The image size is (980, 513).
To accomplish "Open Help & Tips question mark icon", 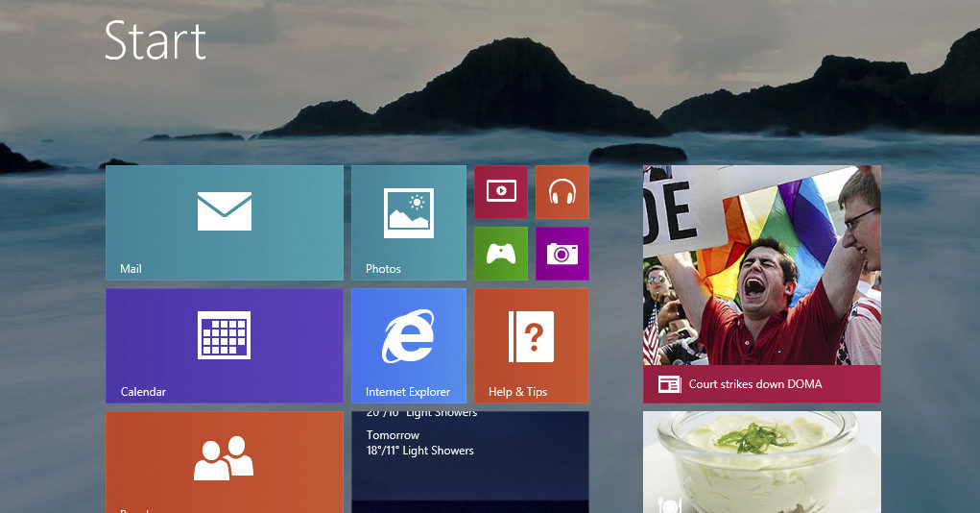I will [x=531, y=336].
